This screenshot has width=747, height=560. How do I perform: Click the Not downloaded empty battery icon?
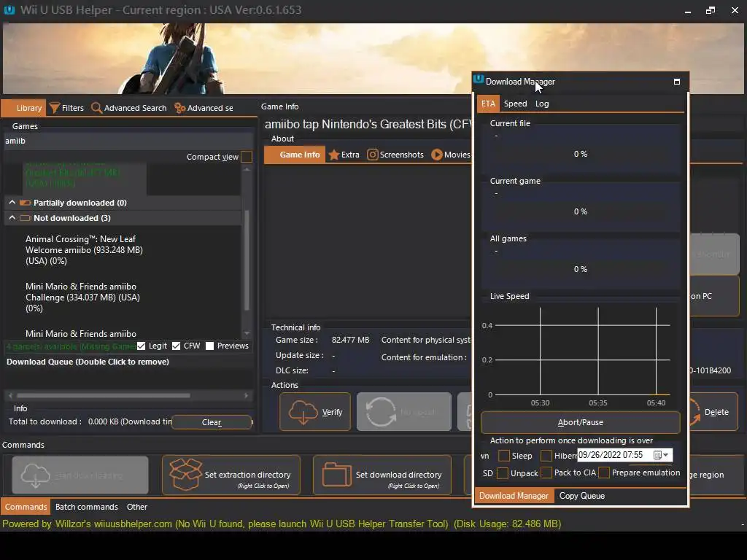point(26,218)
